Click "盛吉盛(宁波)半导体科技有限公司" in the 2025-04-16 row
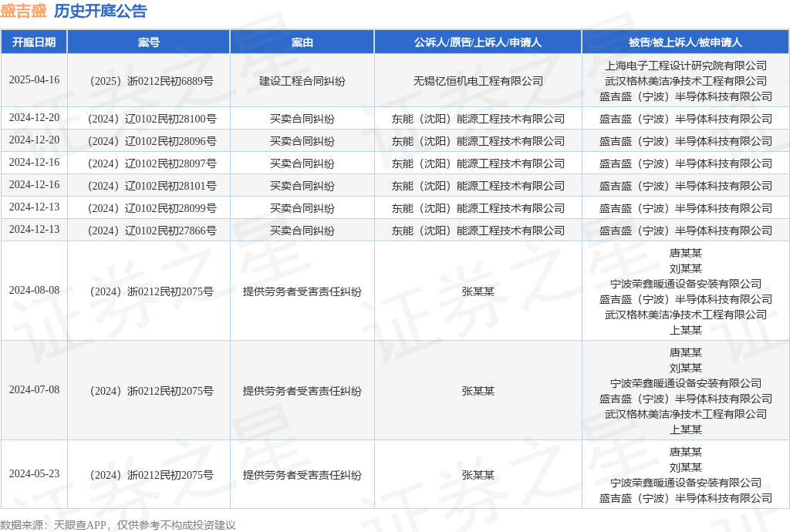Screen dimensions: 790x532 coord(686,96)
